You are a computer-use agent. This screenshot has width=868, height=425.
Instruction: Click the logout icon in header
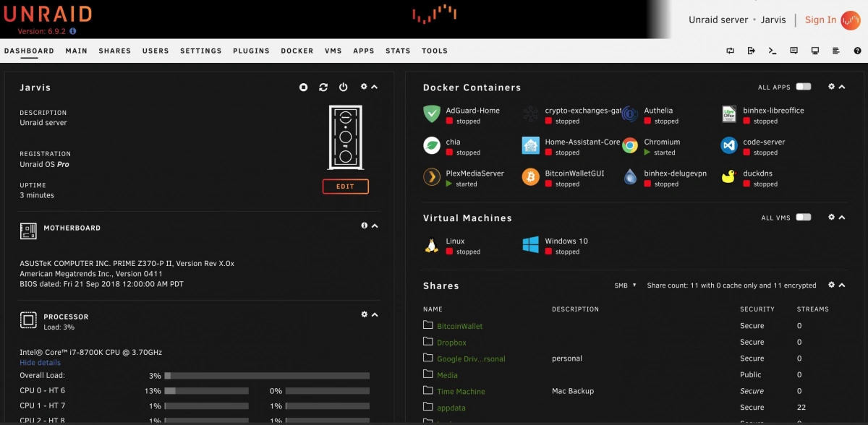point(752,51)
